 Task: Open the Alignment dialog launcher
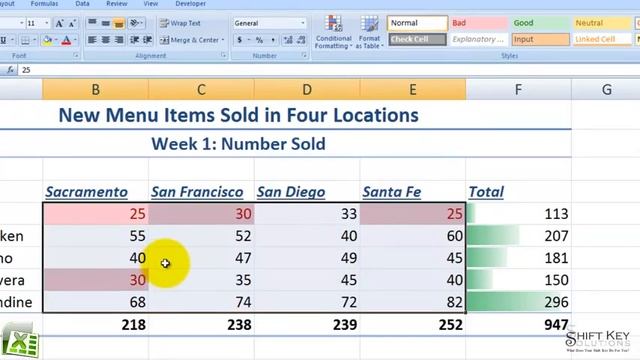[x=224, y=55]
